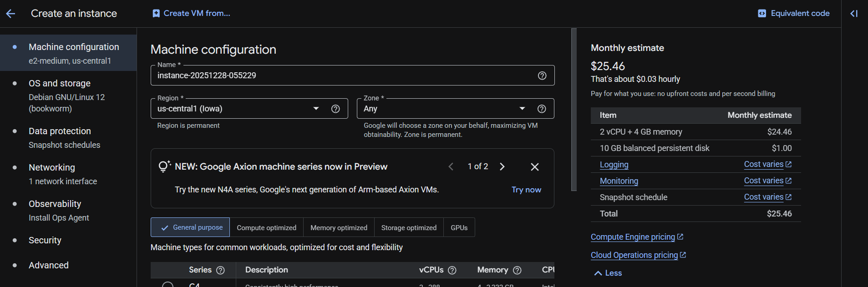The image size is (868, 287).
Task: Open Cost varies link in Snapshot schedule row
Action: pyautogui.click(x=764, y=197)
